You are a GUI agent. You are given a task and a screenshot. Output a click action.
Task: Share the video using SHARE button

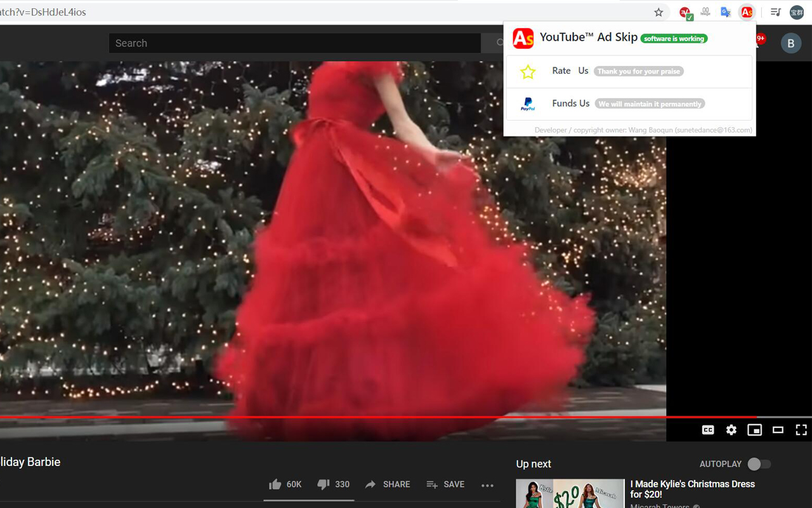pos(388,485)
